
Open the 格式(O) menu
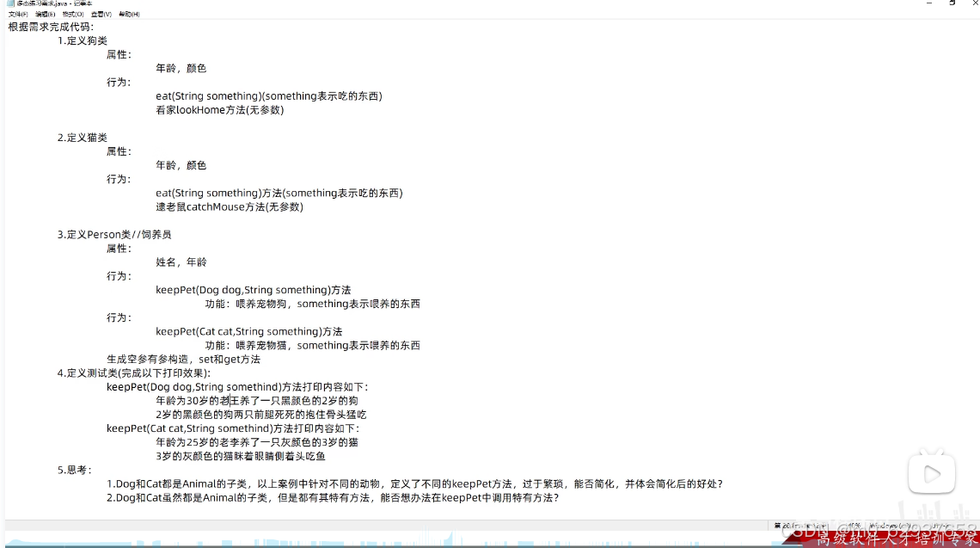(x=72, y=14)
